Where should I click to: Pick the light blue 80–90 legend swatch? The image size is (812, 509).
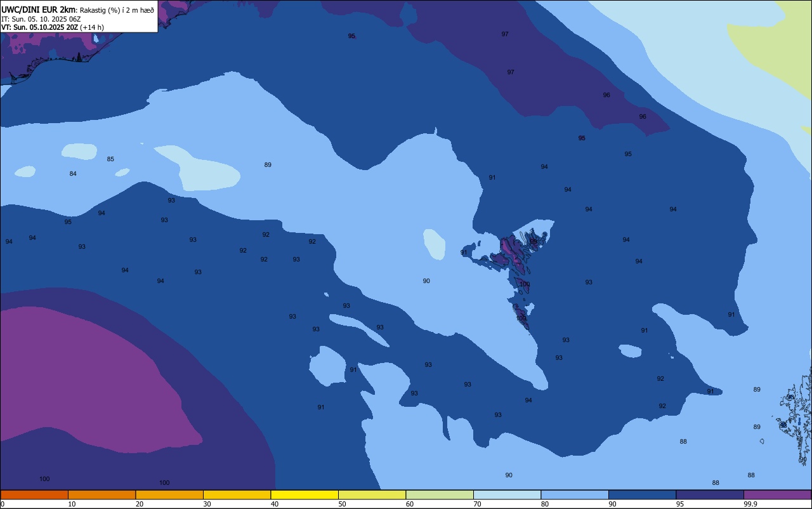coord(575,494)
